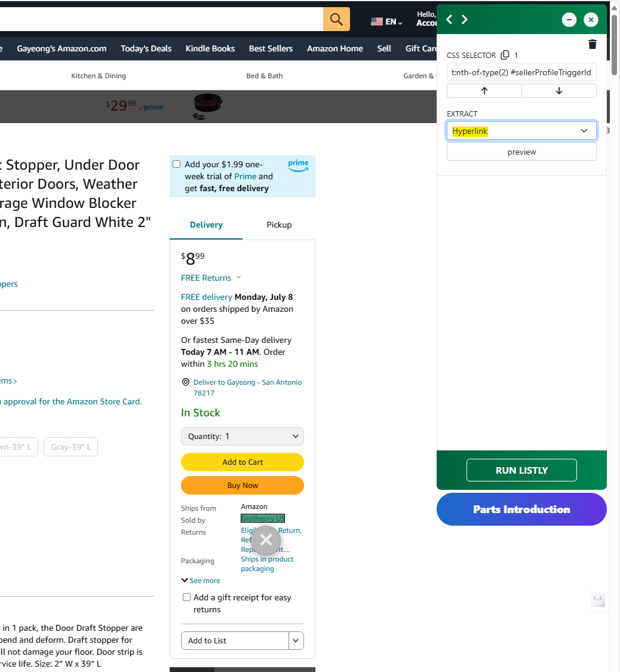Expand FREE Returns details

pyautogui.click(x=211, y=278)
